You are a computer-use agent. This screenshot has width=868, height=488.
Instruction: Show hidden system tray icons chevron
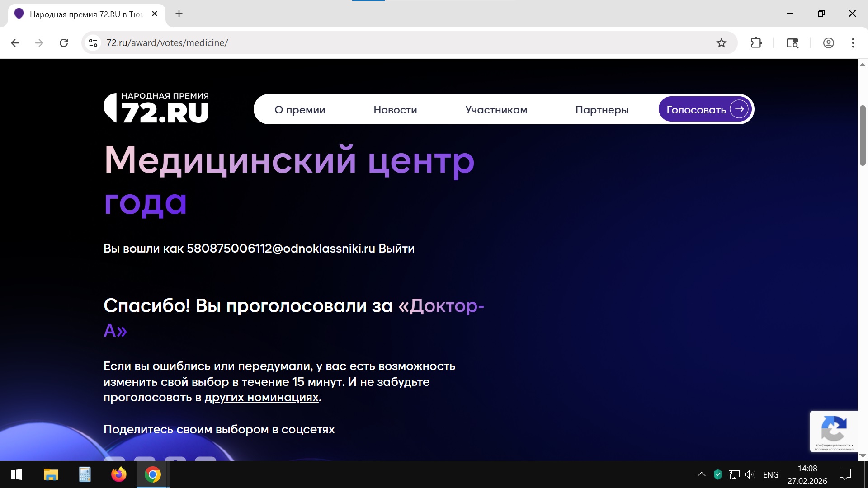pos(701,474)
